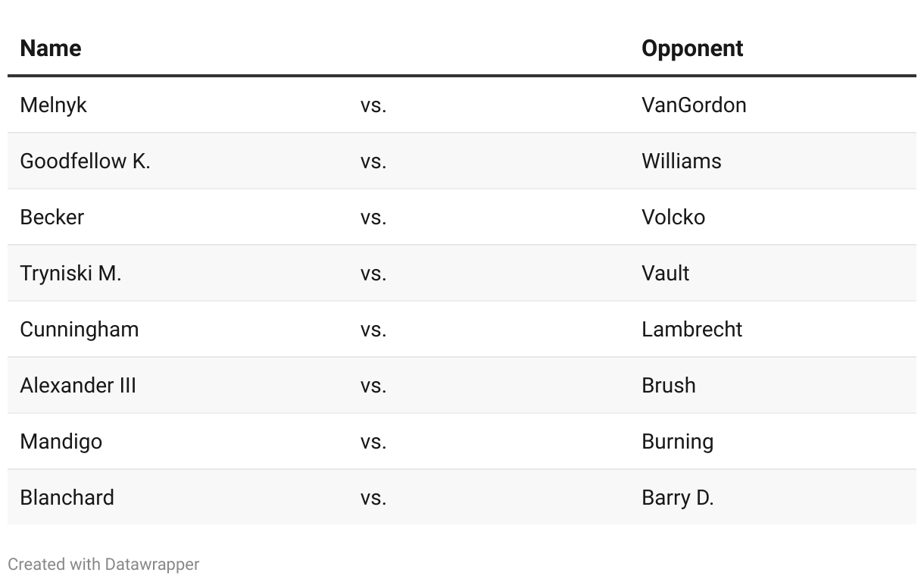Click the Burning opponent entry
This screenshot has width=924, height=582.
tap(677, 441)
